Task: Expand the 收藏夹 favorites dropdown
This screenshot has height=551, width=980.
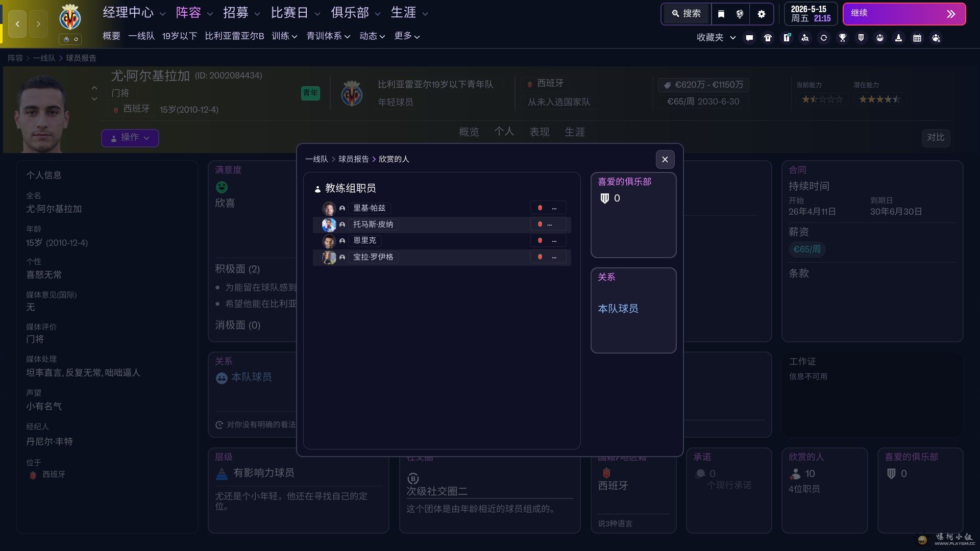Action: click(x=716, y=38)
